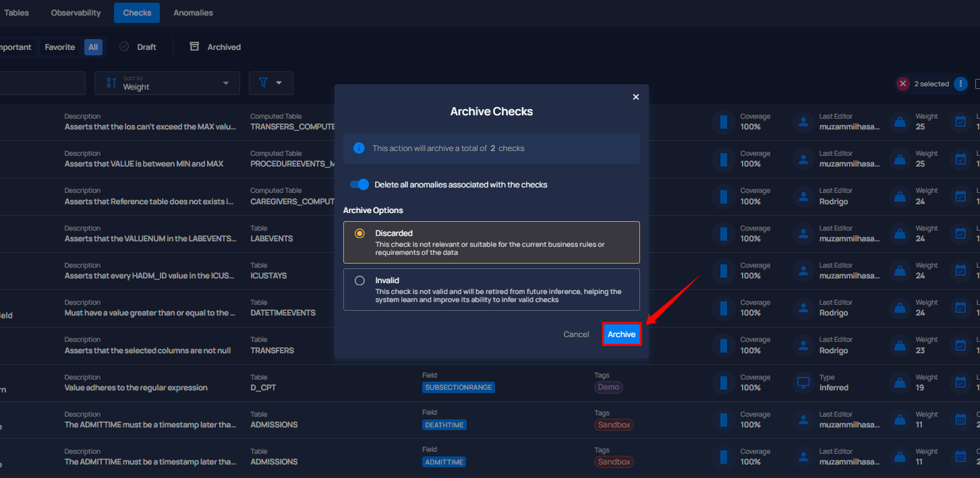
Task: Open the Sort by Weight dropdown
Action: coord(167,83)
